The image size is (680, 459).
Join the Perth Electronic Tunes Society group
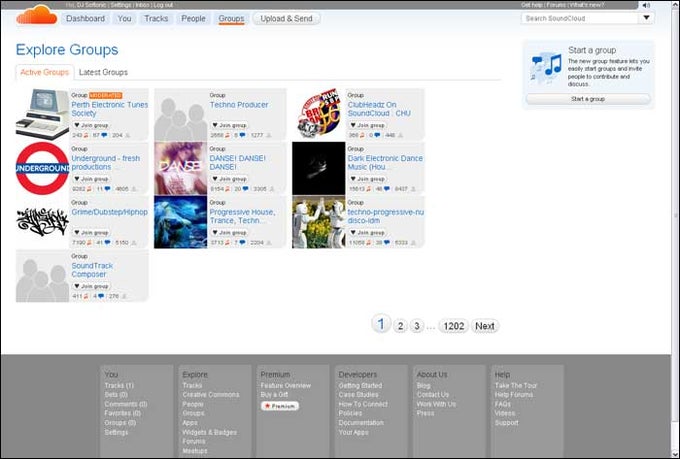(x=91, y=125)
